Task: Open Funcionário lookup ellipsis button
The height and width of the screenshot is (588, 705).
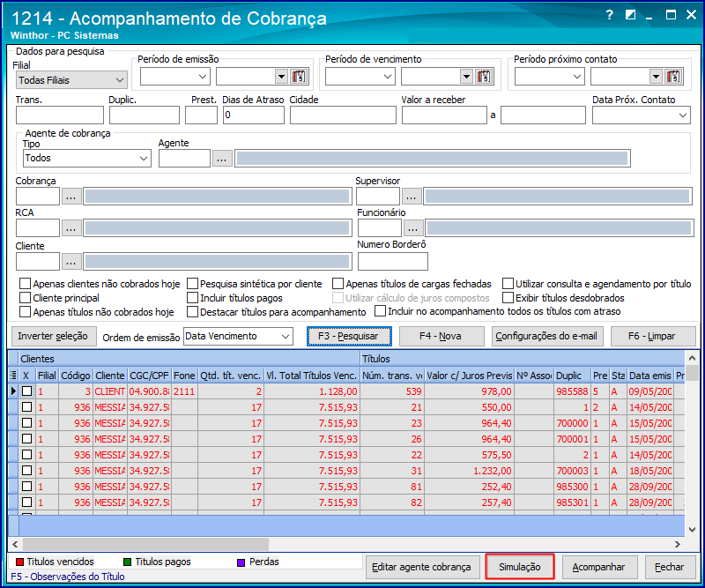Action: [x=413, y=228]
